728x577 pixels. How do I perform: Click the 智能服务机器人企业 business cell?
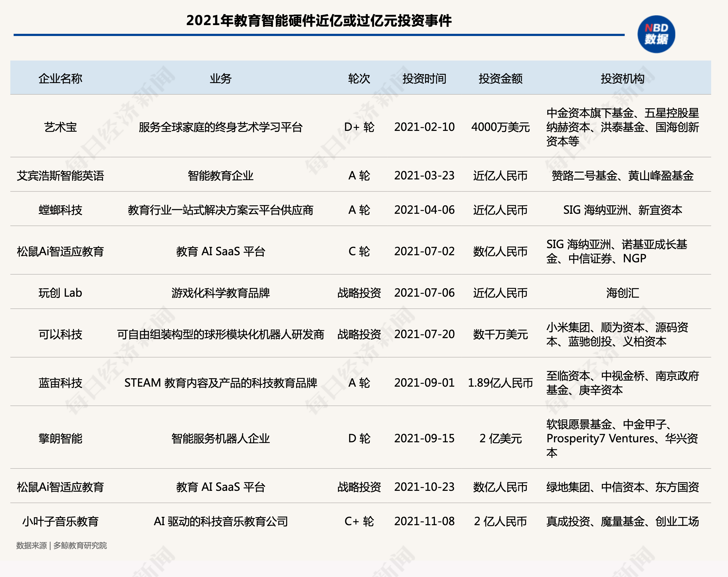point(221,438)
